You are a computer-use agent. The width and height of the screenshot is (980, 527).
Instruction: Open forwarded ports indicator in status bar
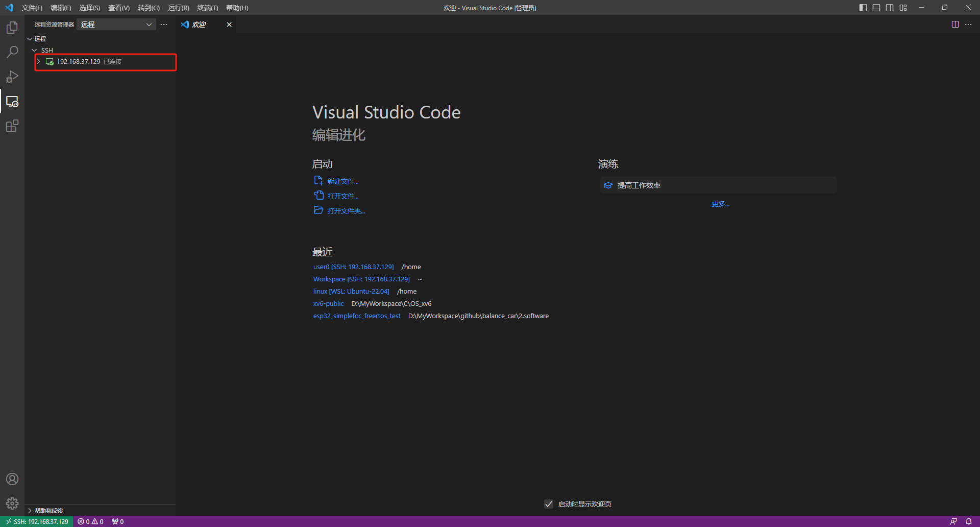118,521
